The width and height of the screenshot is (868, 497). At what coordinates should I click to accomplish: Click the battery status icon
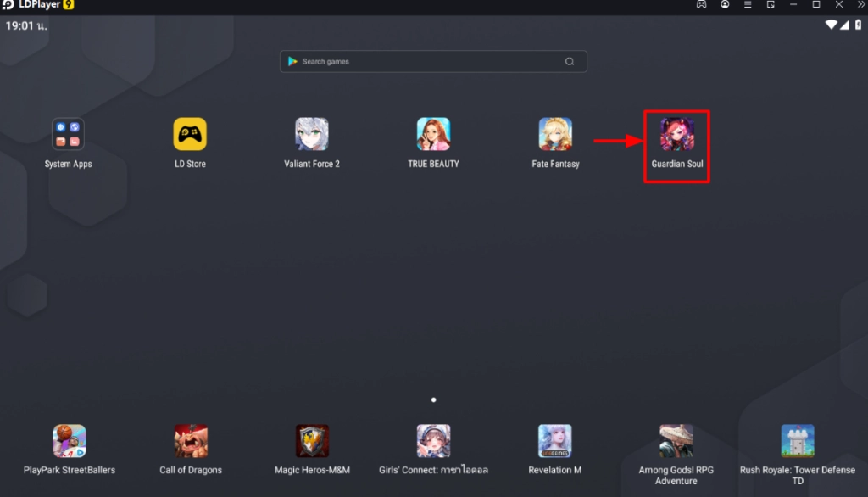pyautogui.click(x=858, y=25)
